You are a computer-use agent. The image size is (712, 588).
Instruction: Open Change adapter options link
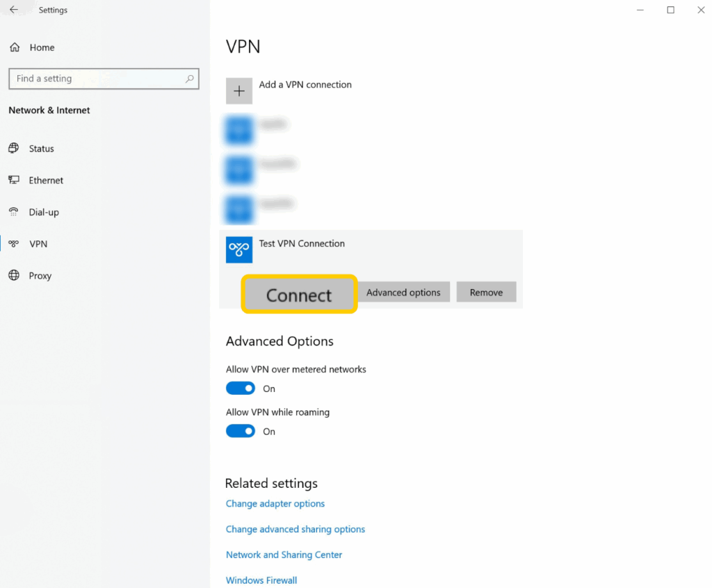click(x=275, y=504)
